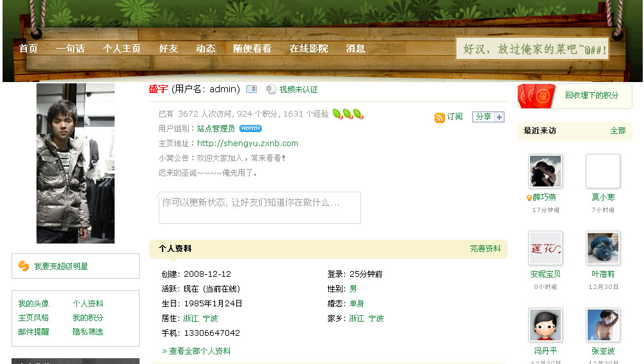The width and height of the screenshot is (644, 364).
Task: Click the profile card icon beside admin username
Action: point(252,89)
